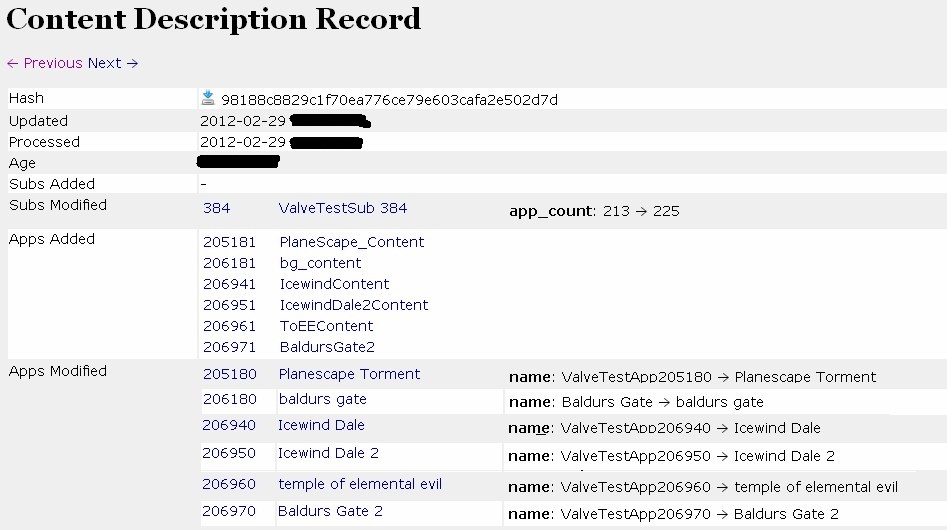Screen dimensions: 947x530
Task: Click added app PlaneScape_Content
Action: click(x=351, y=242)
